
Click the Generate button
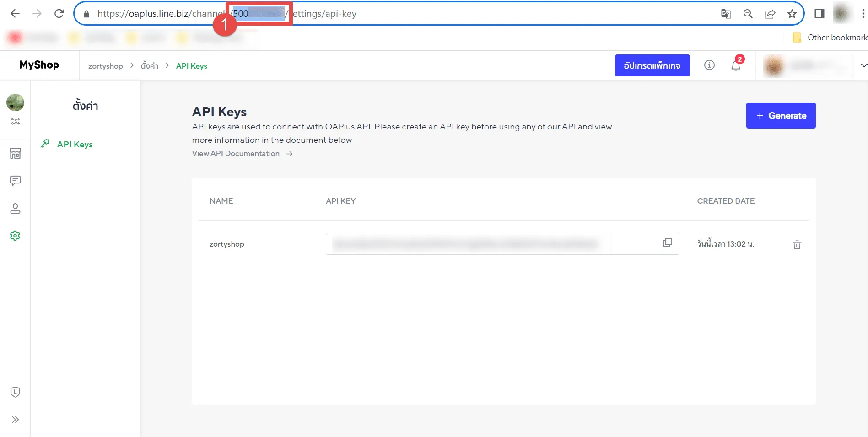(781, 116)
